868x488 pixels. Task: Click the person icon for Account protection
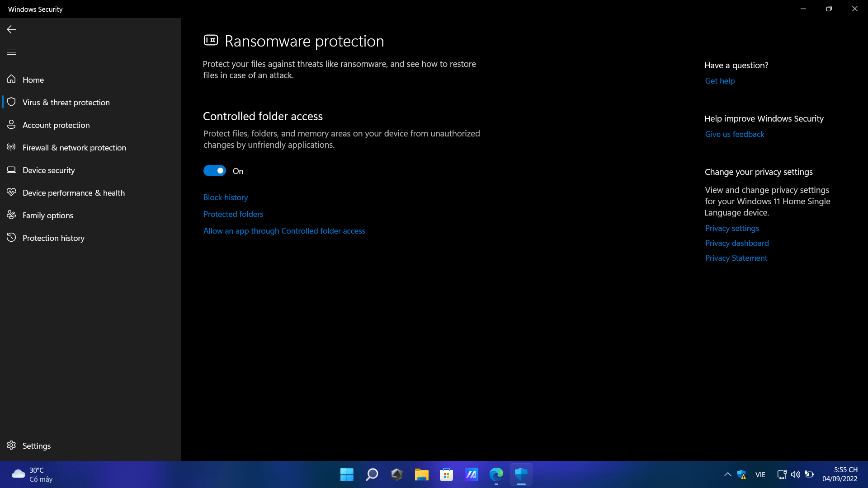click(11, 124)
